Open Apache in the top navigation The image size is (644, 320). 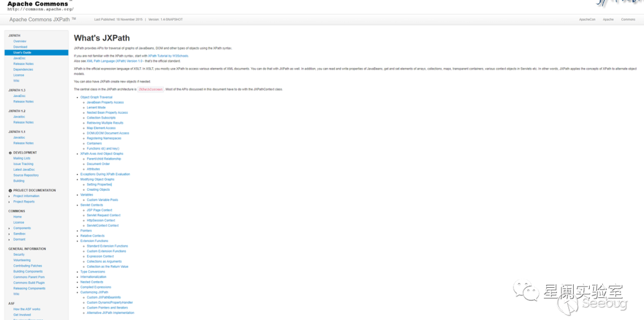608,19
